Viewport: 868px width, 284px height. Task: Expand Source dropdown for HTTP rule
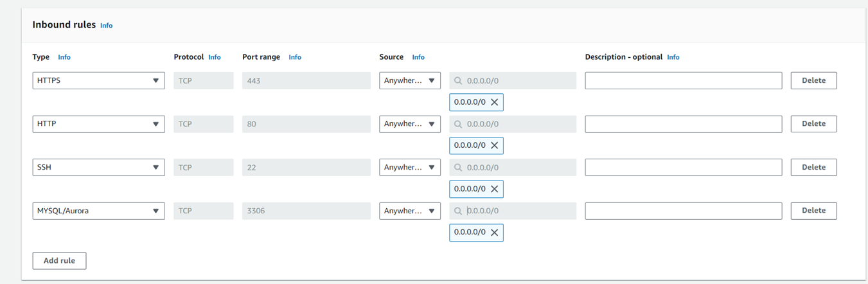(409, 124)
